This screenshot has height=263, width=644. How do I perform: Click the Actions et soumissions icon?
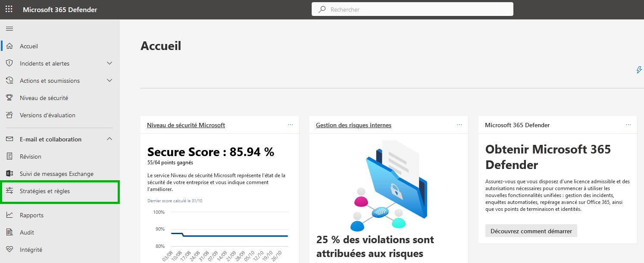(x=9, y=81)
